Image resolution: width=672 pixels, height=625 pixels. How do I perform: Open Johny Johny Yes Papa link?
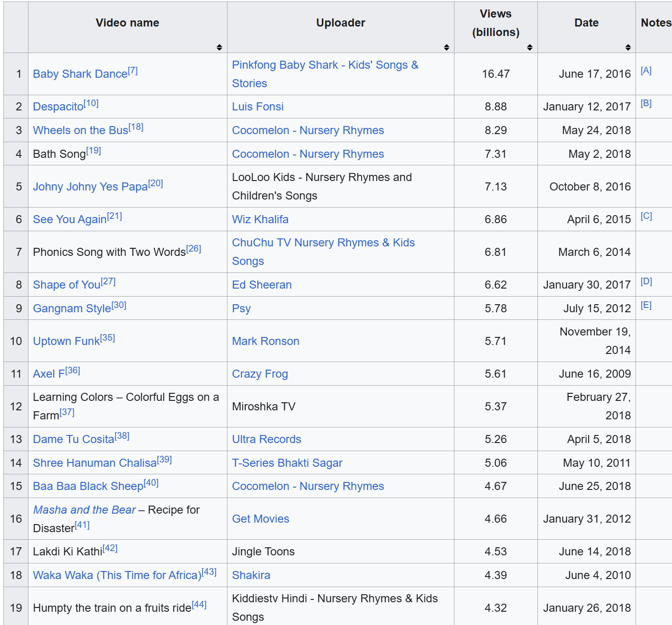click(x=91, y=187)
